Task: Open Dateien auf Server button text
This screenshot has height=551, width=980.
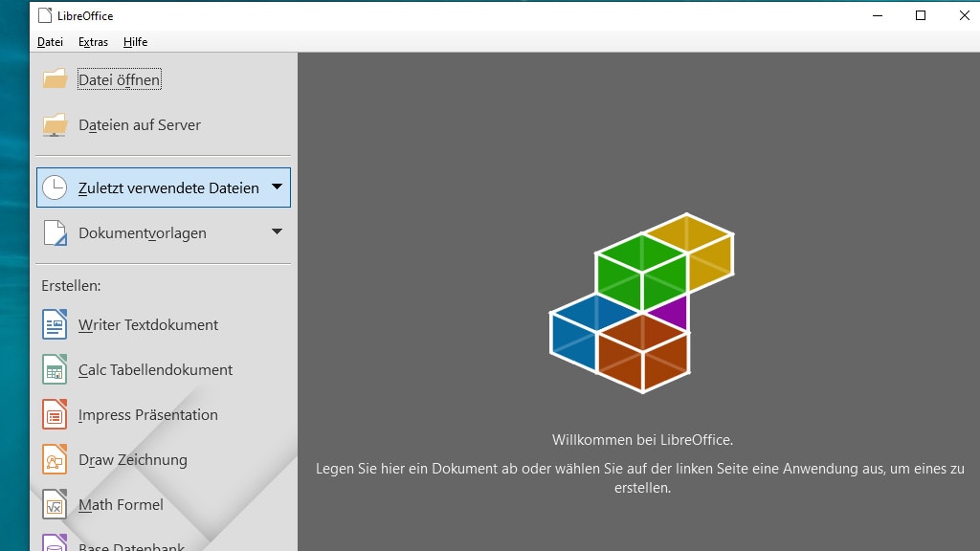Action: coord(140,125)
